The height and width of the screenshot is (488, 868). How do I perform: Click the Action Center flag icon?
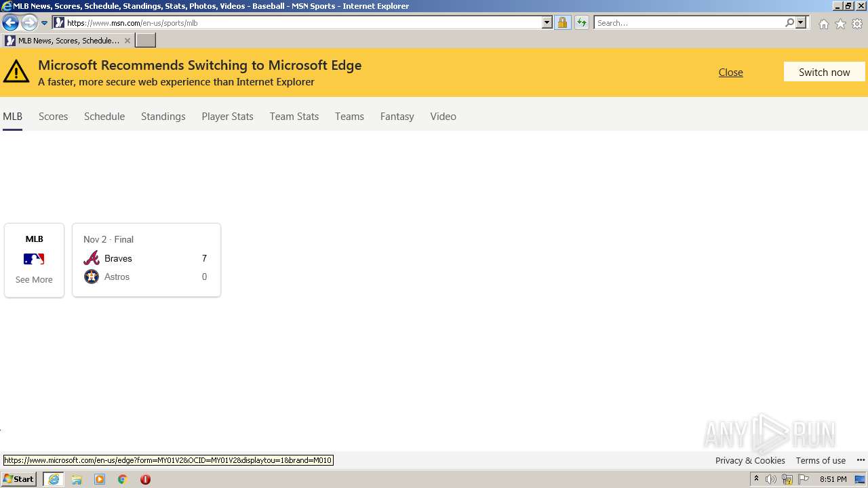tap(804, 479)
